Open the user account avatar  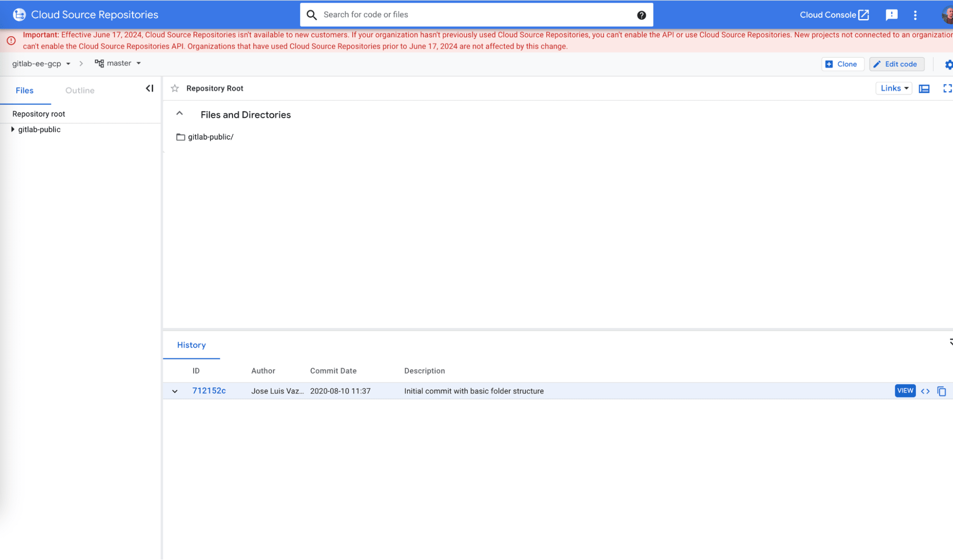pyautogui.click(x=948, y=15)
